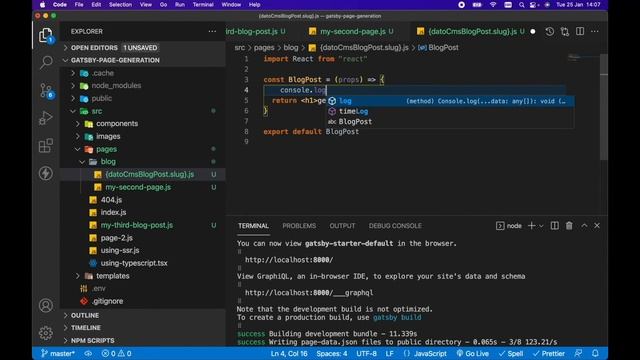640x360 pixels.
Task: Open Explorer more actions ellipsis
Action: [212, 31]
